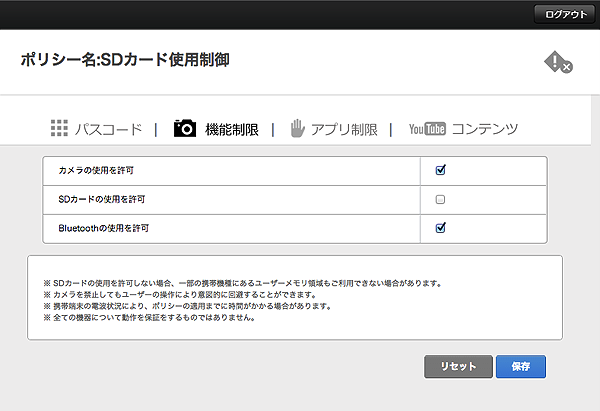Click the カメラの使用を許可 row label
This screenshot has width=600, height=411.
98,171
